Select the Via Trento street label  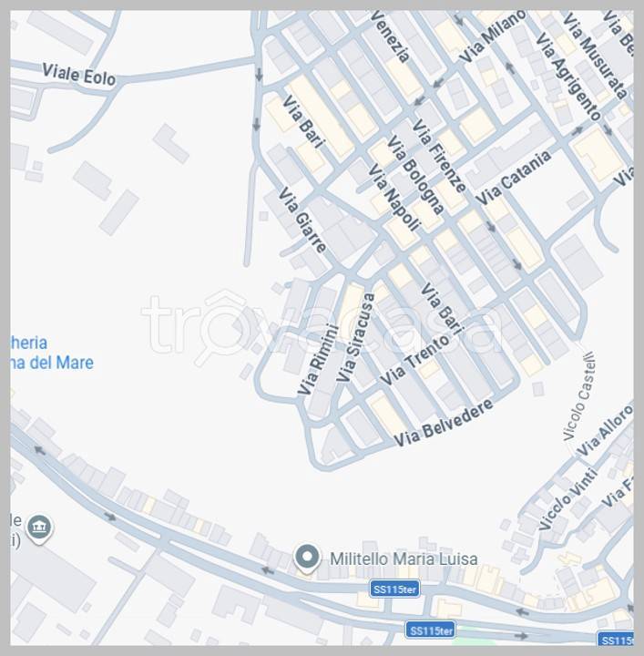(x=414, y=360)
